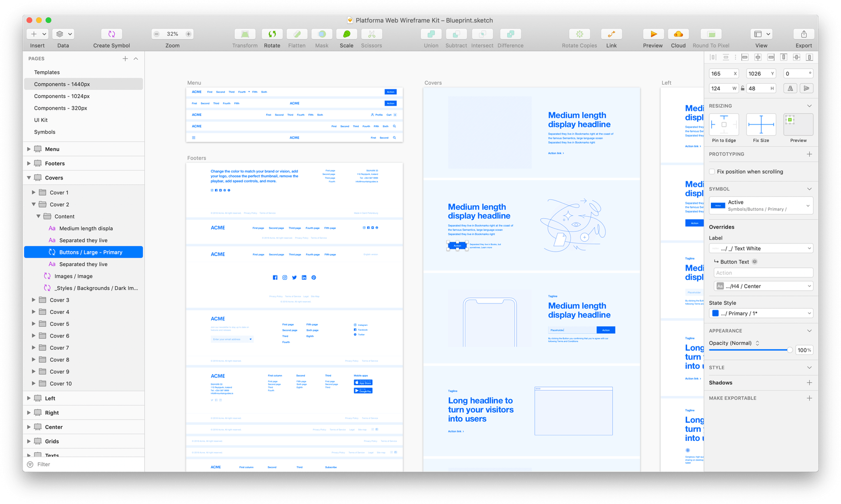Viewport: 841px width, 504px height.
Task: Enable Fix position when scrolling
Action: (x=711, y=172)
